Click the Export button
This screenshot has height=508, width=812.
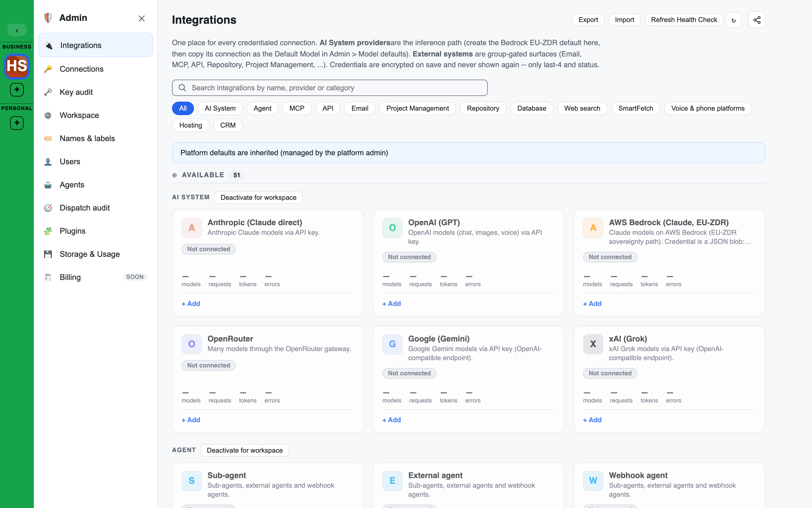pyautogui.click(x=588, y=20)
